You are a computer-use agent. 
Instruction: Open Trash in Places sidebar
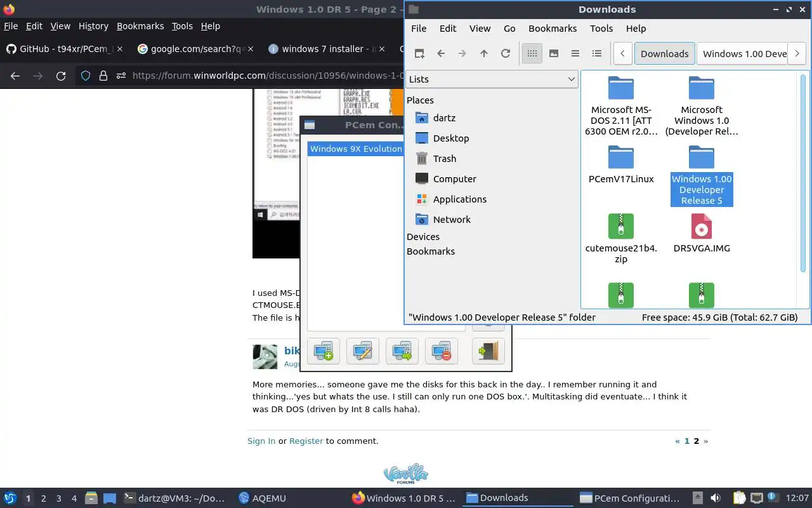pyautogui.click(x=444, y=158)
